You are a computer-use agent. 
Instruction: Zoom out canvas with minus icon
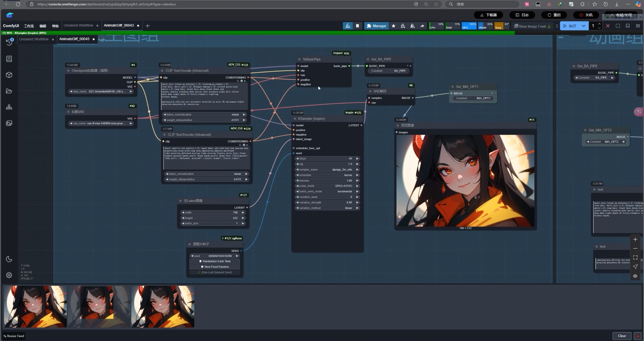pyautogui.click(x=635, y=249)
